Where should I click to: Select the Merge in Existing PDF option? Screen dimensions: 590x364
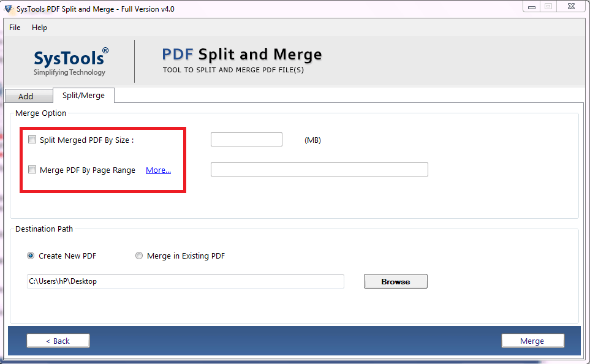click(x=139, y=256)
